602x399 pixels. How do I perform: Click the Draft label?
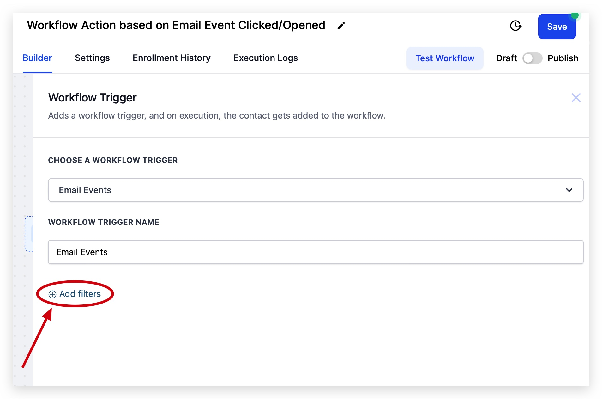coord(506,58)
